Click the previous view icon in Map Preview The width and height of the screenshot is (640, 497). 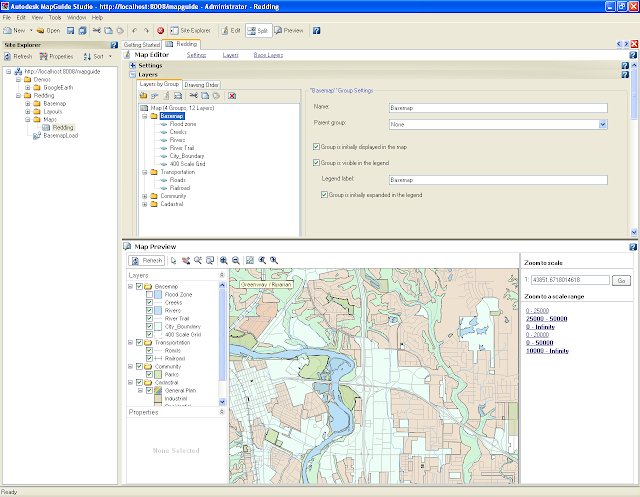262,260
